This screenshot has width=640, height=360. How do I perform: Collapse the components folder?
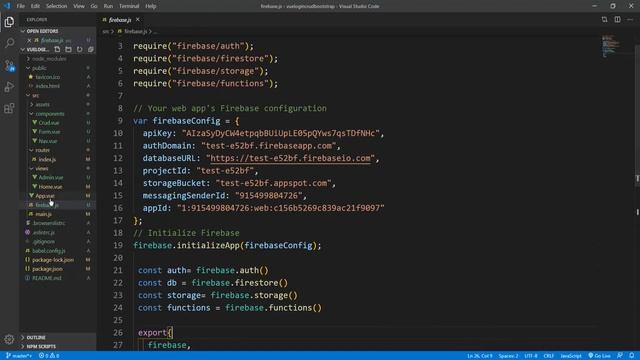50,113
